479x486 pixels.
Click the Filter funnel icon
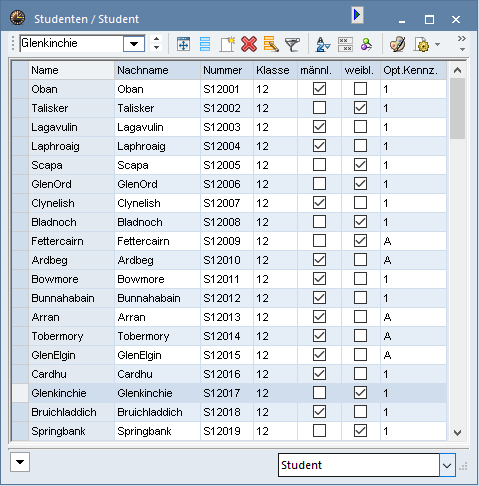(292, 44)
